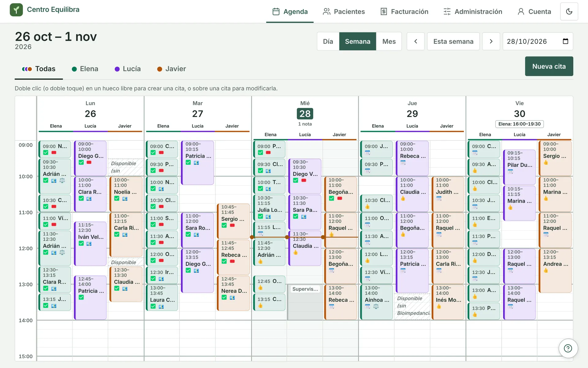Click the scales icon on Monday's 09:30 Adrián appointment

[x=62, y=181]
